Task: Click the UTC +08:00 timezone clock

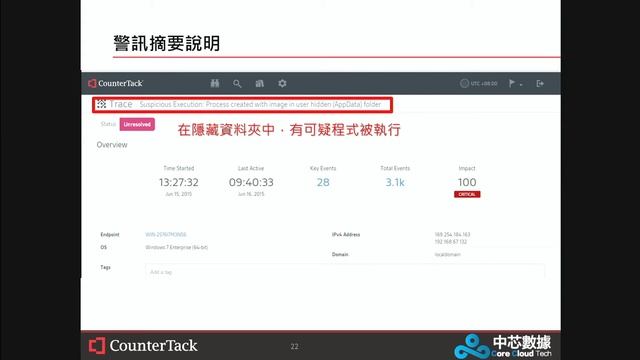Action: [479, 83]
